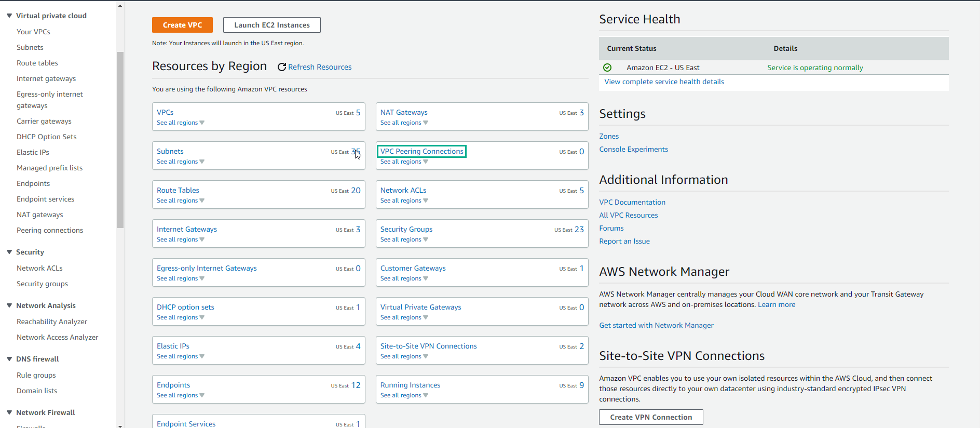Open VPC Documentation link
Screen dimensions: 980x428
632,202
